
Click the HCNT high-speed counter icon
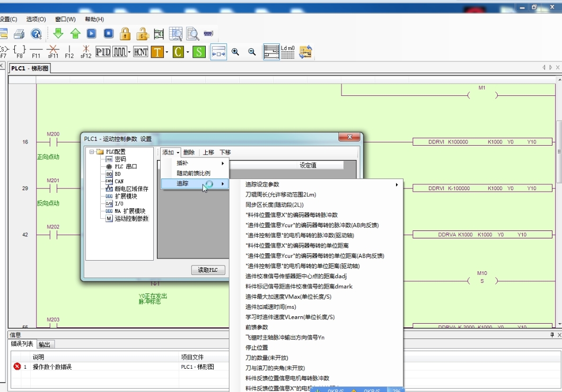(x=140, y=51)
